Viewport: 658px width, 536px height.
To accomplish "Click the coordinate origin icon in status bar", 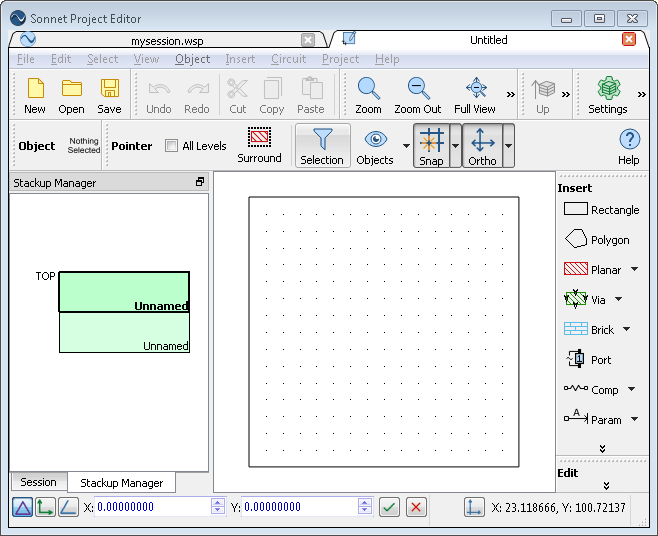I will (474, 507).
